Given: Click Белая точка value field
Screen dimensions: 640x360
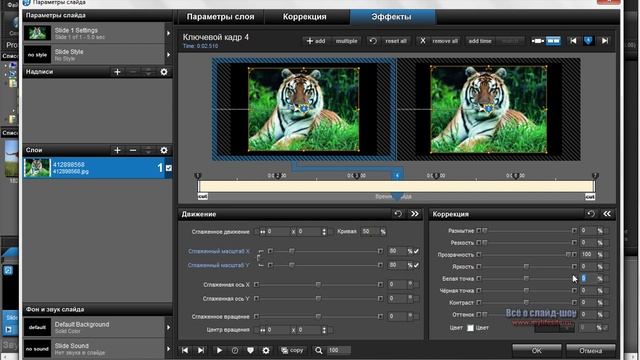Looking at the screenshot, I should click(x=588, y=278).
